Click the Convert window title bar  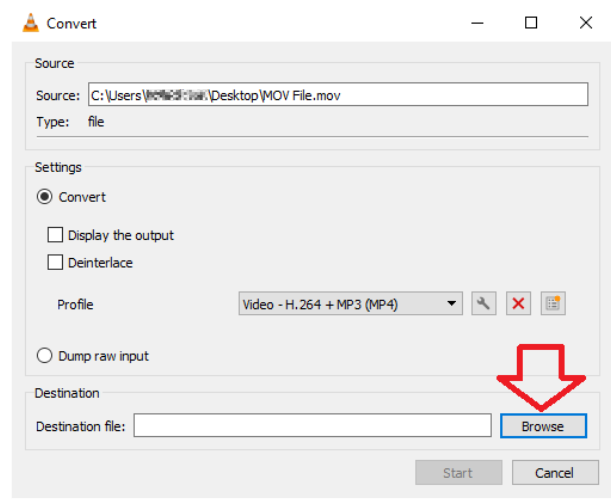250,23
